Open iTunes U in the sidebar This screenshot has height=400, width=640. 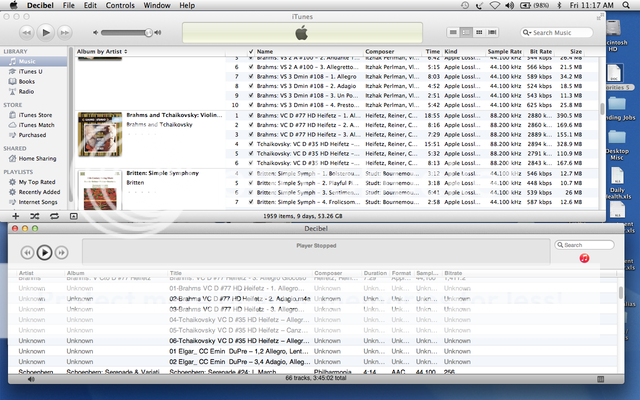[33, 71]
